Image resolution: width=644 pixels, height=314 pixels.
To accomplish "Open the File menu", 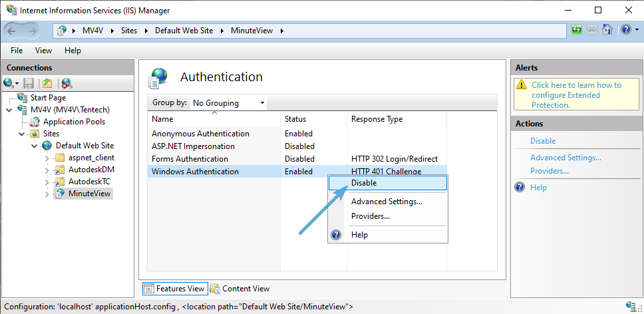I will tap(17, 51).
